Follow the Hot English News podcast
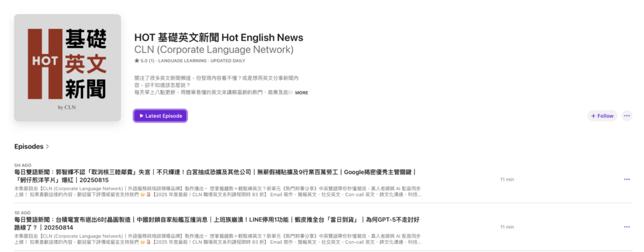Viewport: 644px width, 252px height. click(602, 116)
